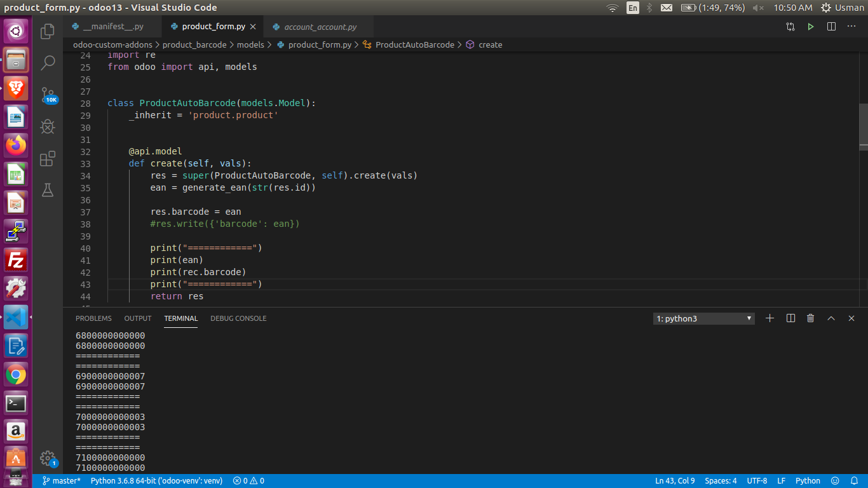Open Source Control view with 10K badge
Screen dimensions: 868x488
tap(48, 95)
